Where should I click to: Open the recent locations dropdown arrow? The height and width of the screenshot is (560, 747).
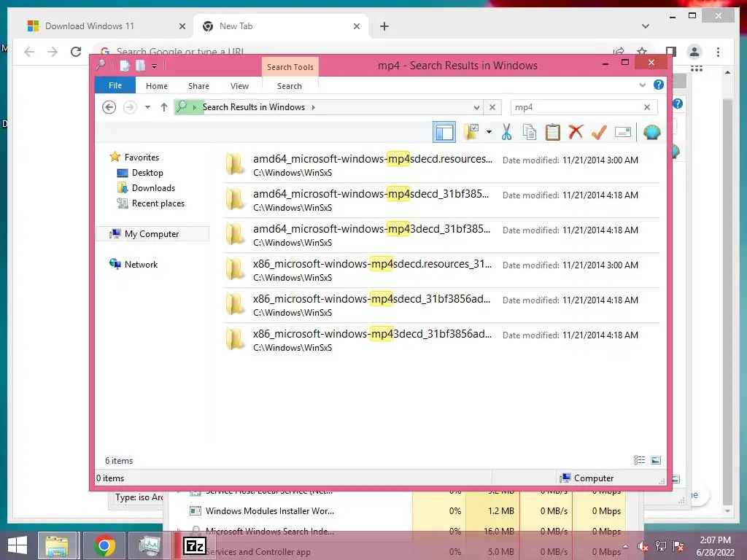(x=147, y=107)
